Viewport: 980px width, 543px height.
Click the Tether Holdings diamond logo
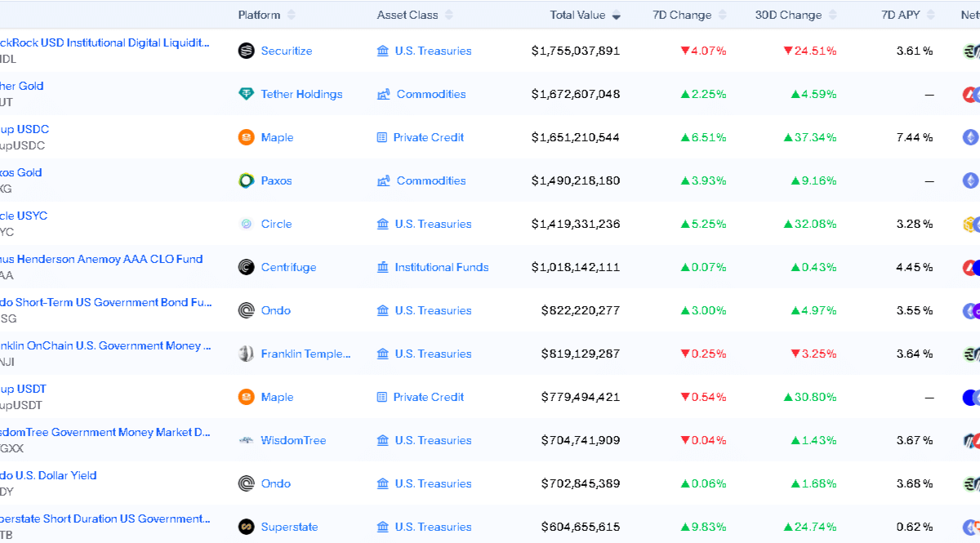coord(246,94)
